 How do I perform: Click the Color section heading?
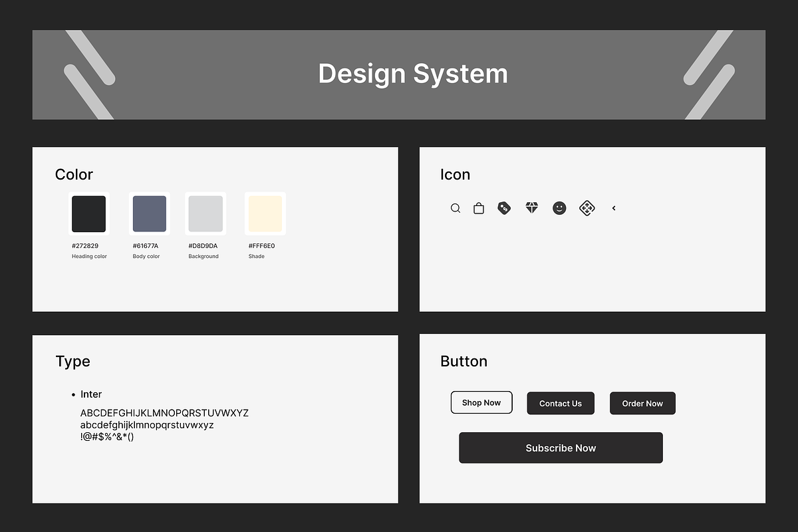tap(74, 175)
